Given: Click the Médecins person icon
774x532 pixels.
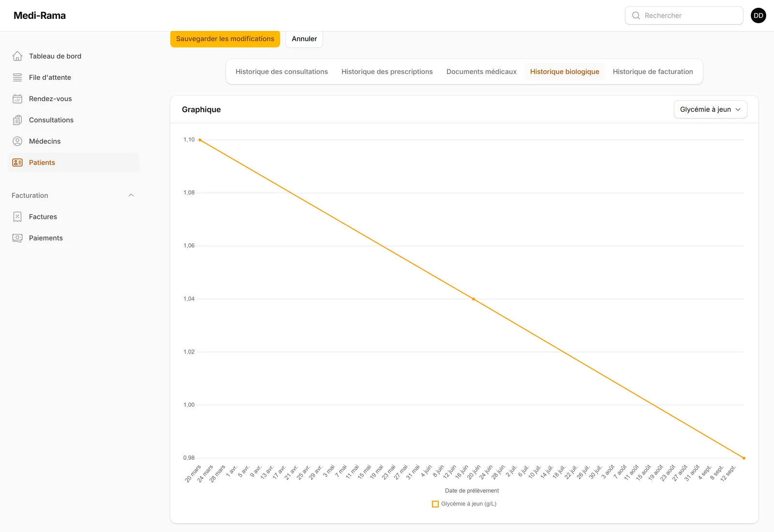Looking at the screenshot, I should coord(17,141).
